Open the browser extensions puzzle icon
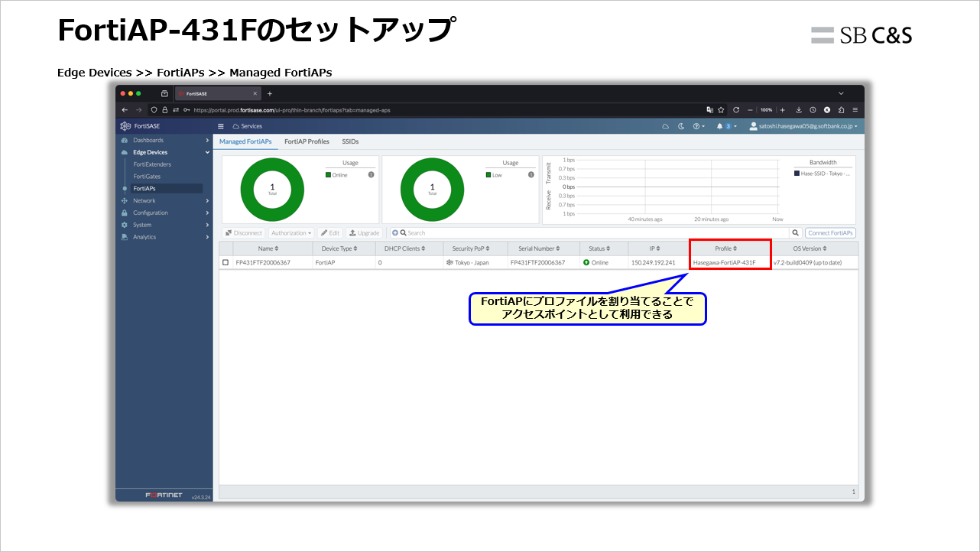Screen dimensions: 980x552 [x=841, y=110]
